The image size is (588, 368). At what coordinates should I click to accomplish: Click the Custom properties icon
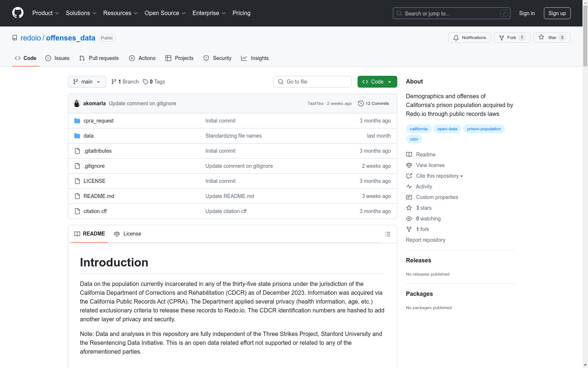click(409, 197)
